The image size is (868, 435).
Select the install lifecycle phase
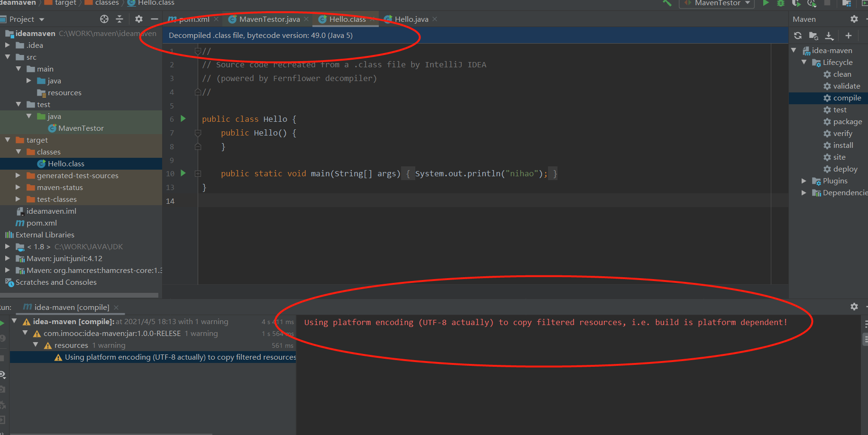click(843, 145)
